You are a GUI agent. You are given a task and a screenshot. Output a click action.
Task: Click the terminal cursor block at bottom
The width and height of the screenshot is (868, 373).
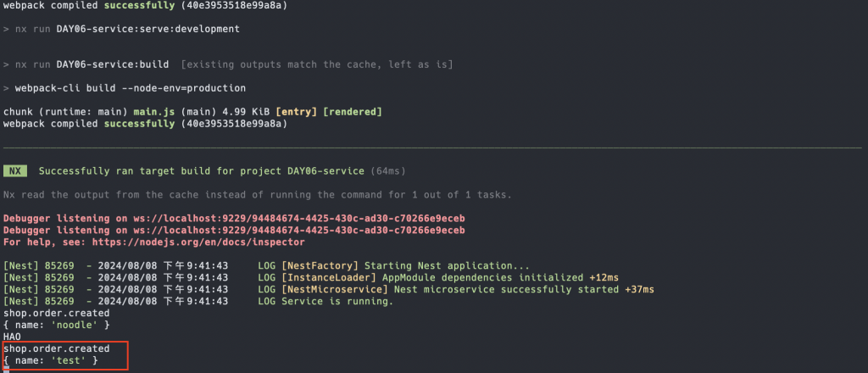tap(6, 370)
